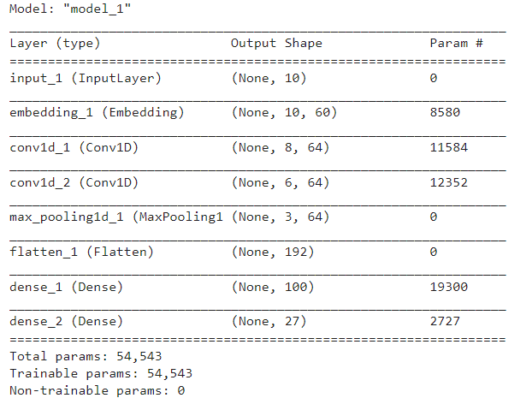Select the embedding_1 (Embedding) layer name
Image resolution: width=532 pixels, height=404 pixels.
click(97, 113)
